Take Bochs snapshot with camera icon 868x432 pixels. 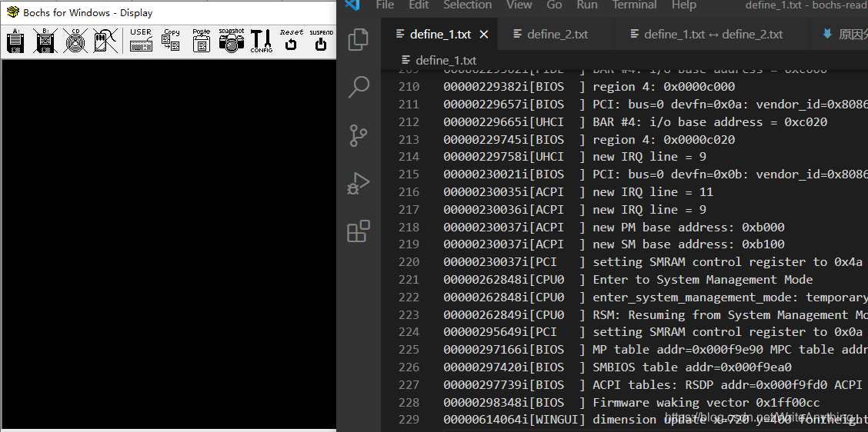pyautogui.click(x=231, y=41)
